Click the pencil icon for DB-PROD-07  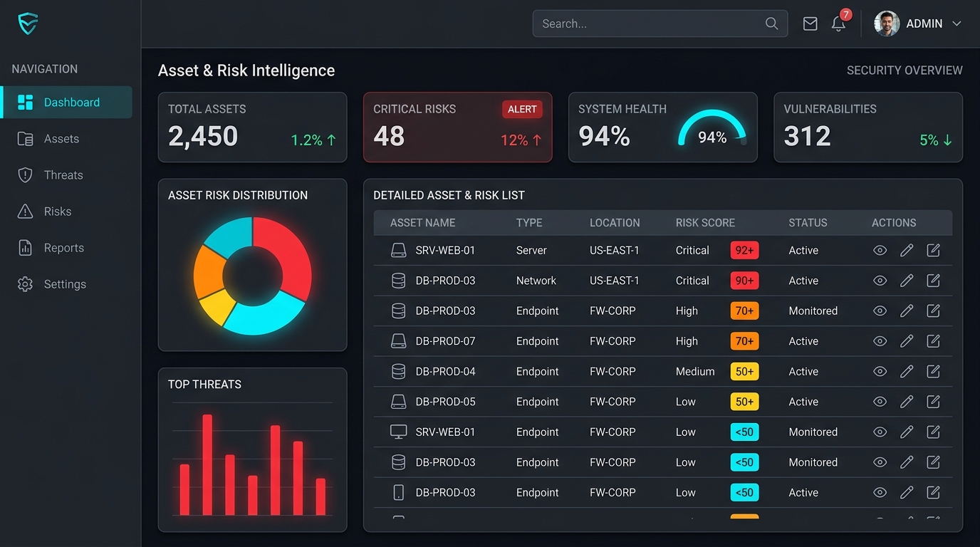[x=907, y=341]
